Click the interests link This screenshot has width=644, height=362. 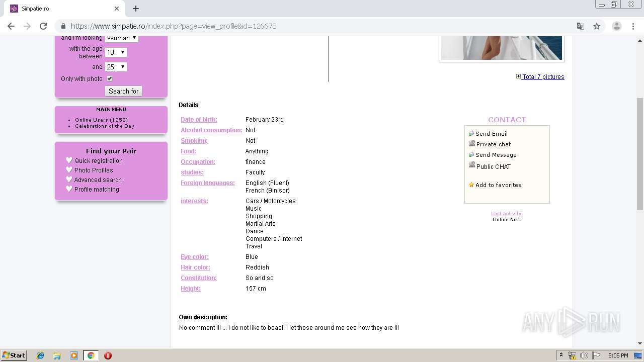[x=194, y=201]
